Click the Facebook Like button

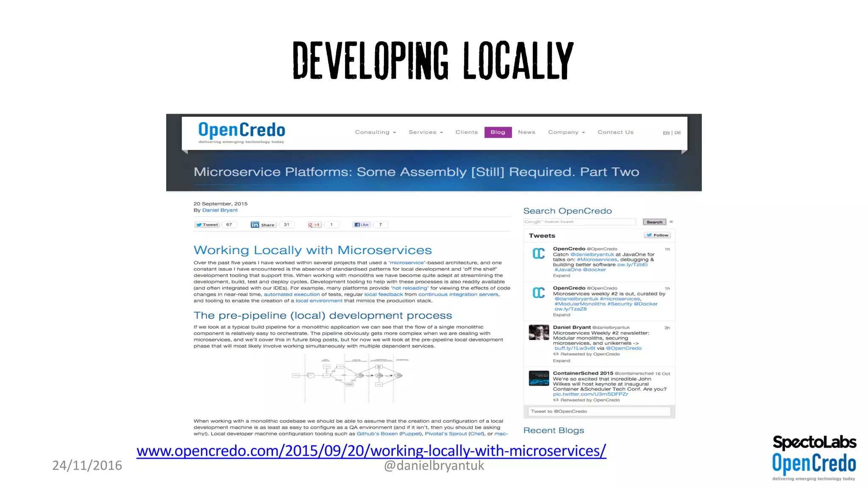point(362,225)
